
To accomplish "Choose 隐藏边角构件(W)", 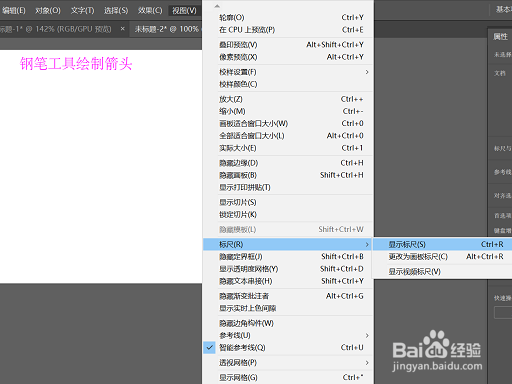I will pyautogui.click(x=288, y=323).
